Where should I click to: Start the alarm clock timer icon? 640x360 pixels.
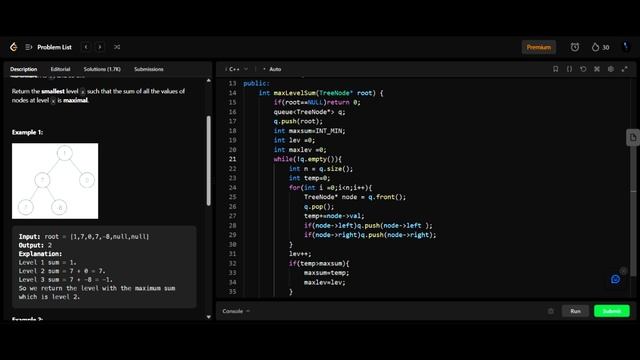(x=575, y=47)
